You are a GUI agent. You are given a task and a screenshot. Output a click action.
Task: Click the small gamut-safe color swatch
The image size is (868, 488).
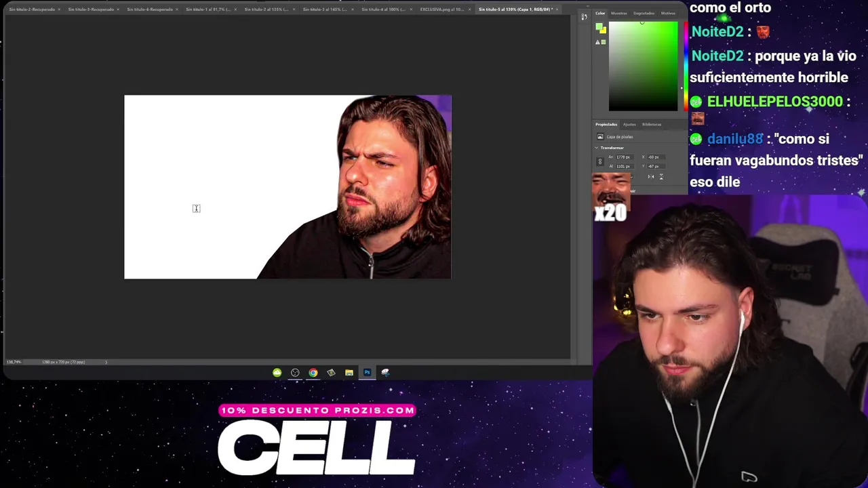point(604,42)
